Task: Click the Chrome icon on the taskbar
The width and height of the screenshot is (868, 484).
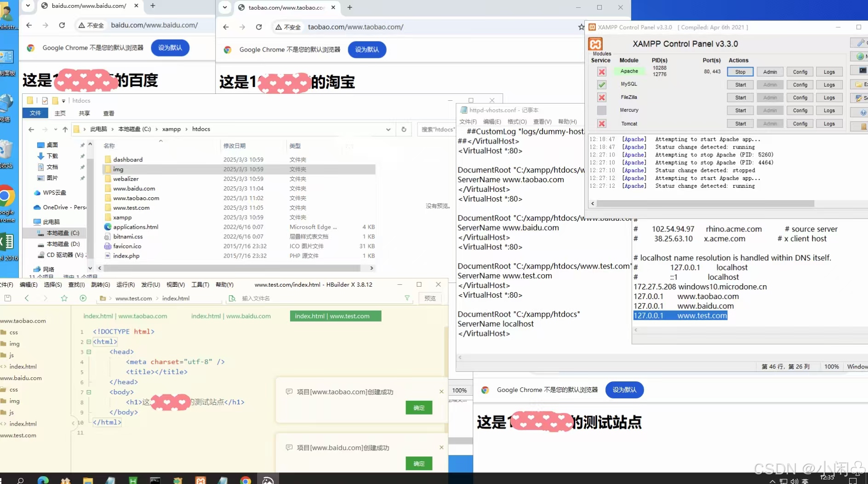Action: click(x=246, y=480)
